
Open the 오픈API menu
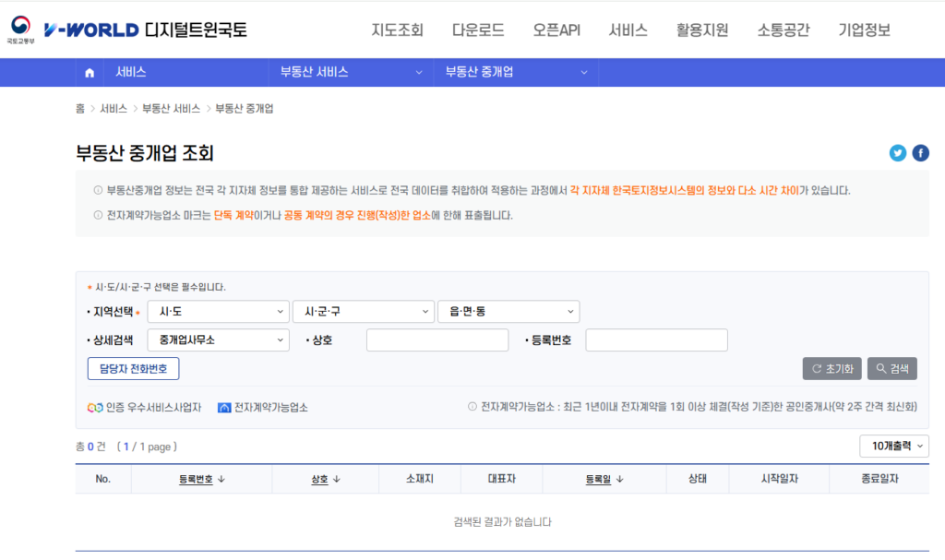click(x=556, y=30)
